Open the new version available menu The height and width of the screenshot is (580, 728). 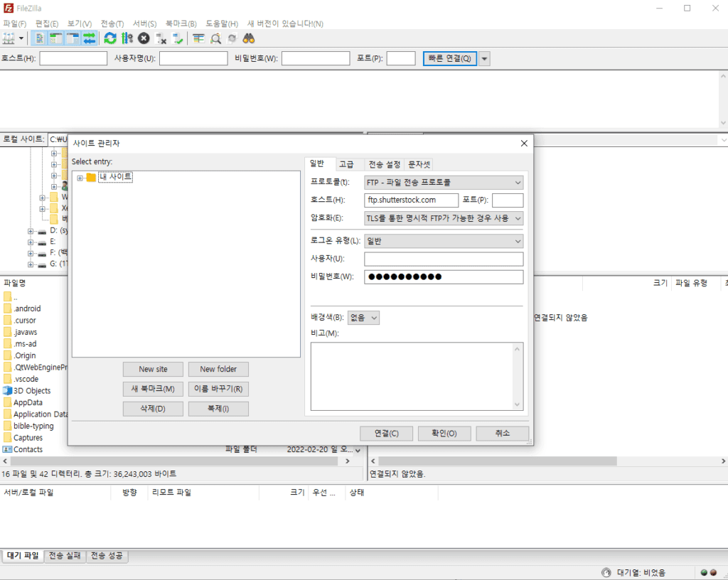click(285, 23)
